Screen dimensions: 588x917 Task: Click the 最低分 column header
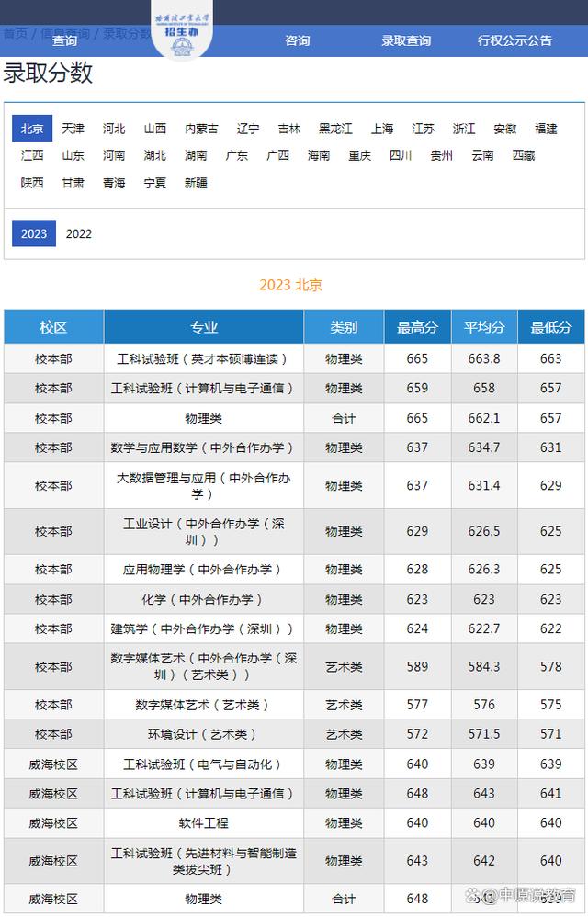550,327
